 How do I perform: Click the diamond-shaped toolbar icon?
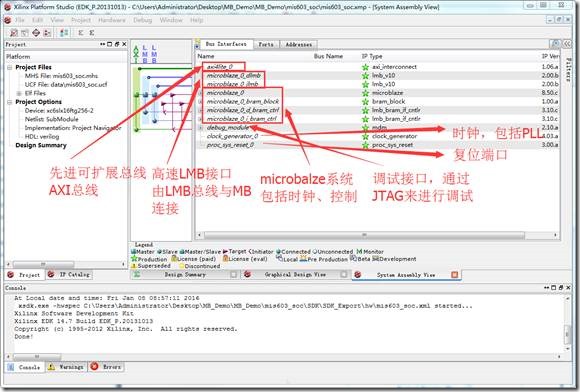[36, 33]
